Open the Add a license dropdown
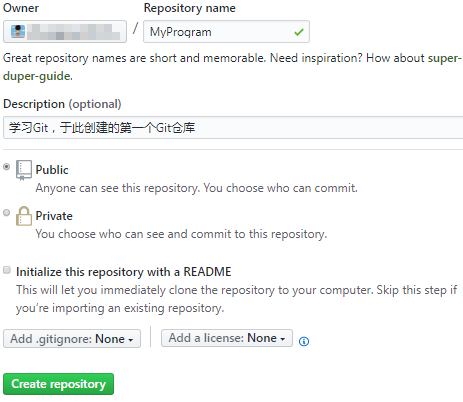The image size is (463, 402). pyautogui.click(x=227, y=338)
